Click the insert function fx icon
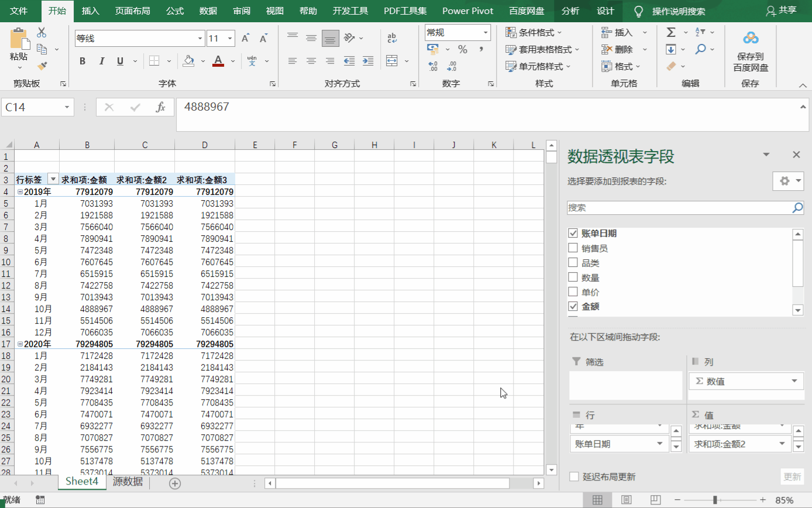This screenshot has height=508, width=812. click(160, 107)
